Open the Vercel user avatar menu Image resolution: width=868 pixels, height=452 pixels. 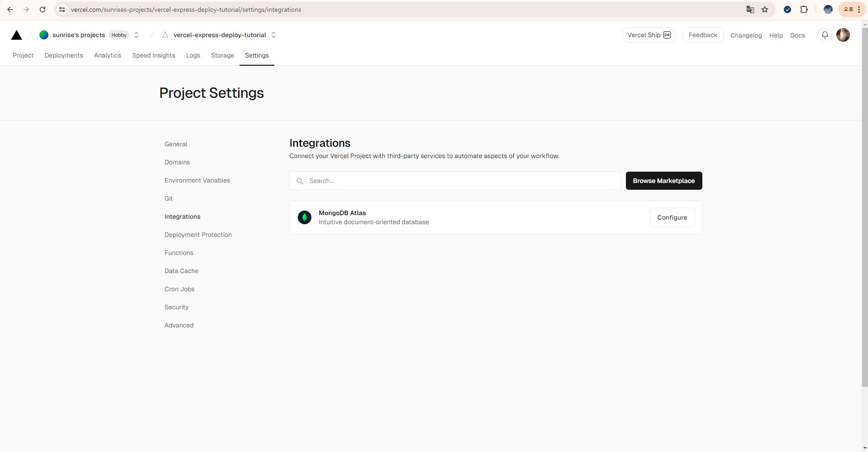[x=843, y=35]
